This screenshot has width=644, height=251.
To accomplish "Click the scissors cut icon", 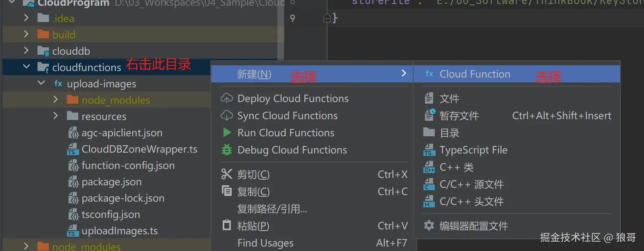I will 226,174.
